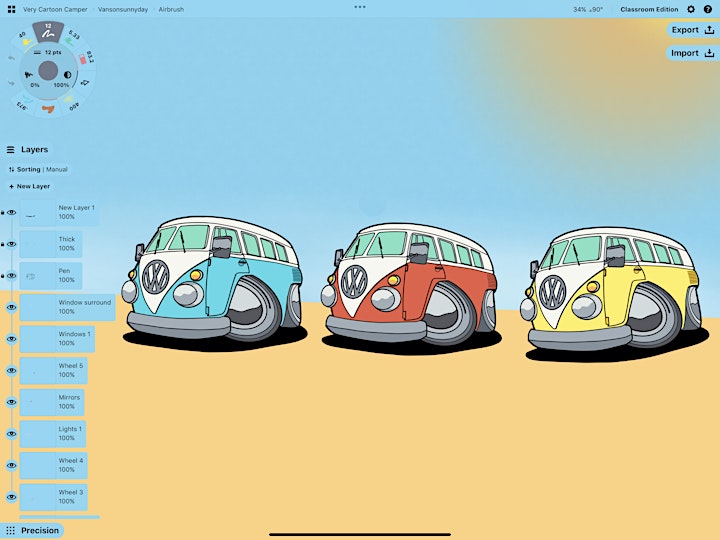This screenshot has width=720, height=540.
Task: Open Classroom Edition in top bar
Action: pos(649,9)
